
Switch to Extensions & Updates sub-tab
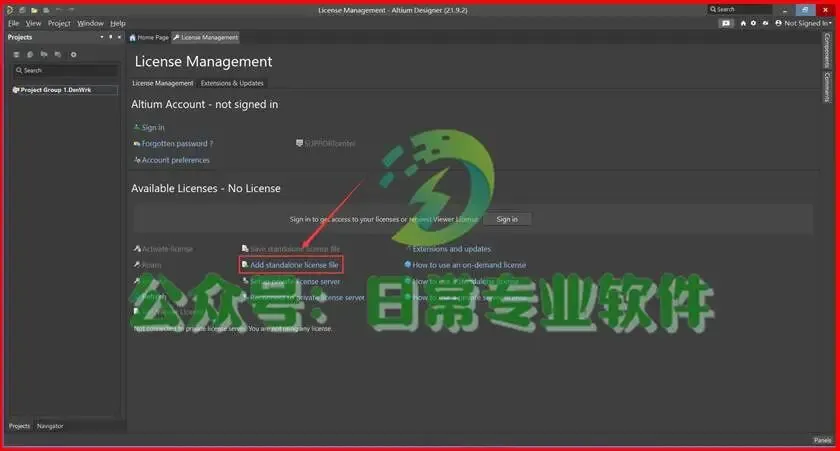[232, 83]
